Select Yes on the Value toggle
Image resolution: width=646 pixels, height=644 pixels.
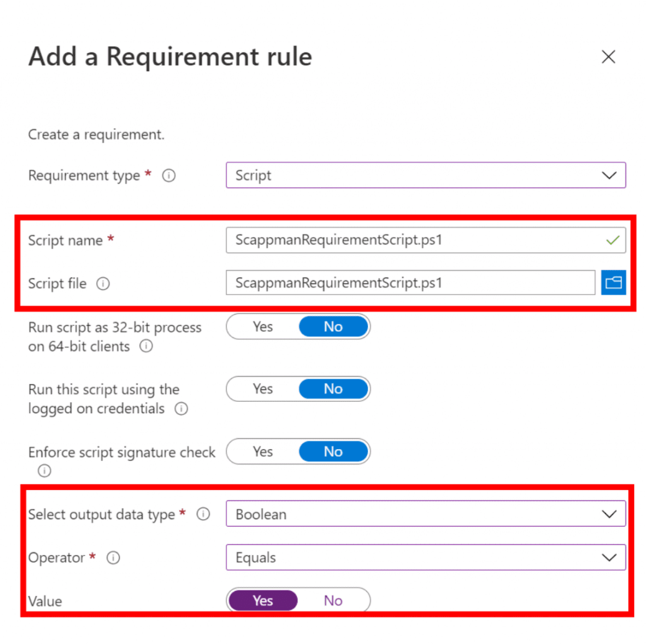coord(263,600)
